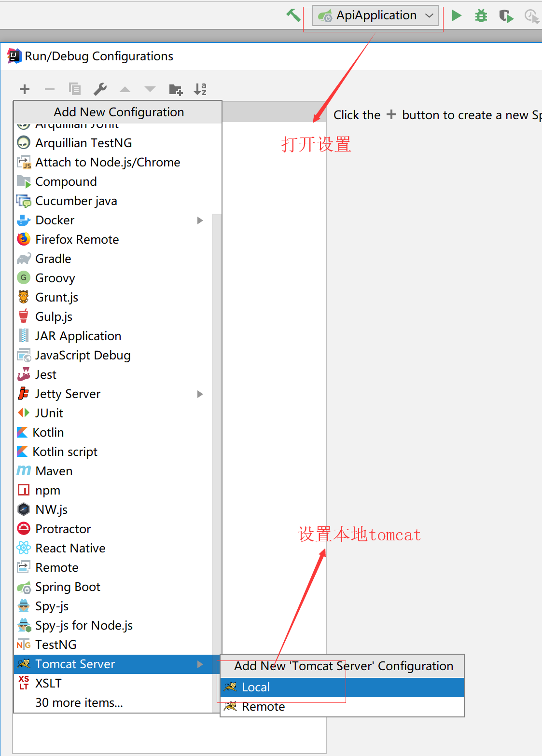Open the ApiApplication run configuration dropdown
This screenshot has width=542, height=756.
[x=375, y=16]
